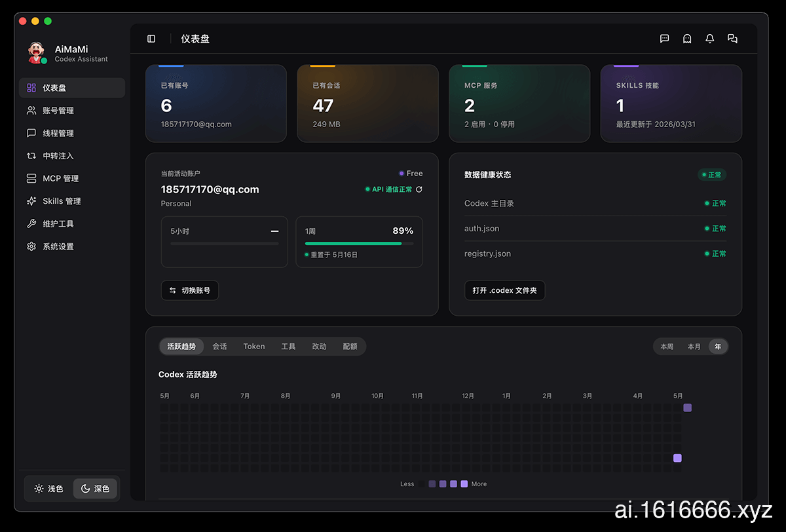Viewport: 786px width, 532px height.
Task: Click the Codex 主目录 row
Action: [x=595, y=203]
